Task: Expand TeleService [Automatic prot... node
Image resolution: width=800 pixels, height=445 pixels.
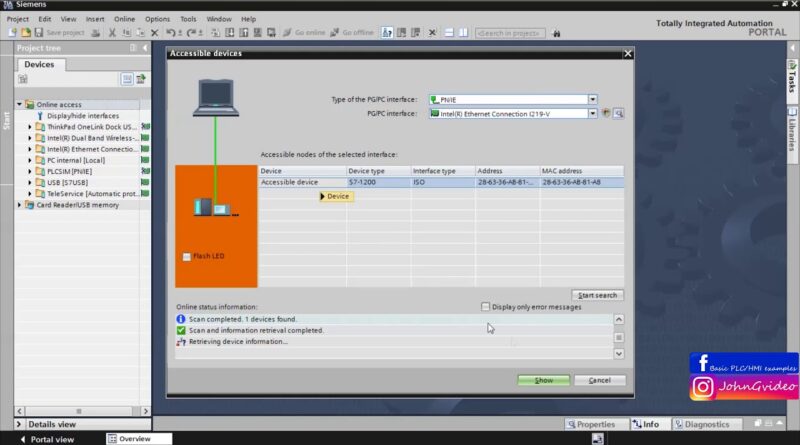Action: (30, 193)
